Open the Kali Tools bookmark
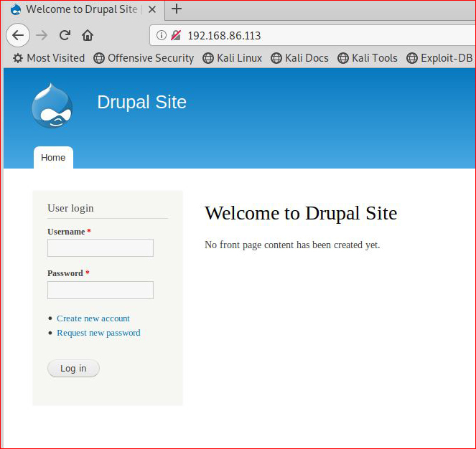 tap(368, 58)
